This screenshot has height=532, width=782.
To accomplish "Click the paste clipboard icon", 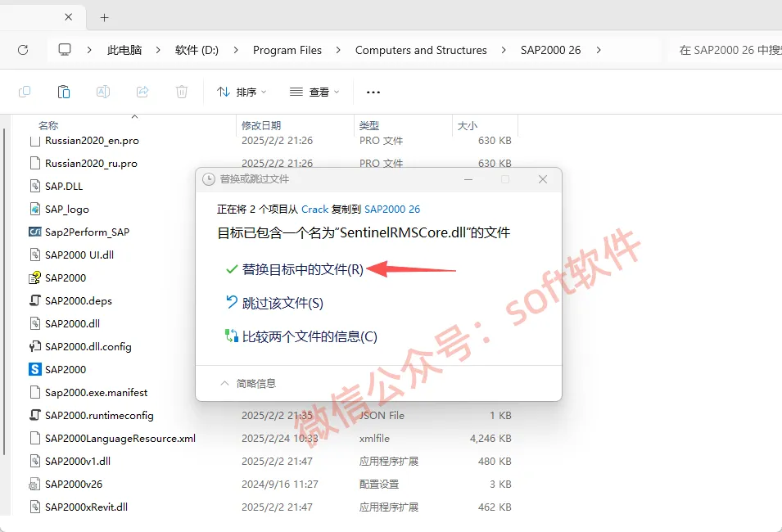I will (64, 92).
